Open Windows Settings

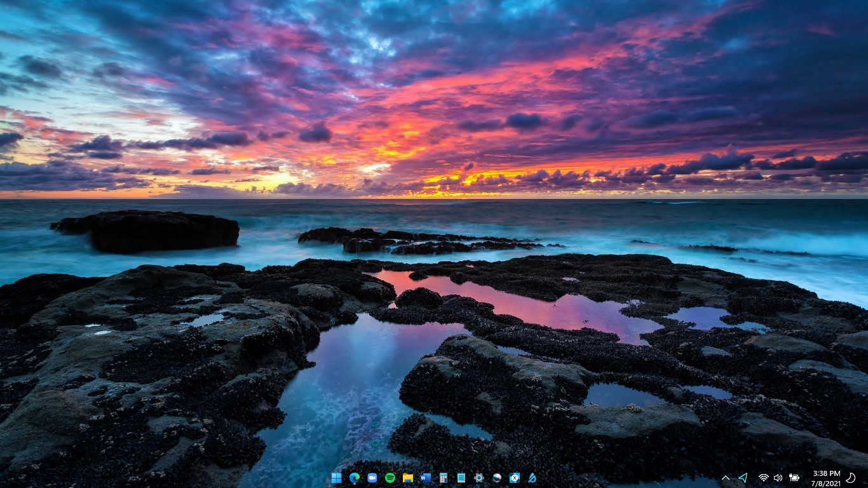coord(478,477)
